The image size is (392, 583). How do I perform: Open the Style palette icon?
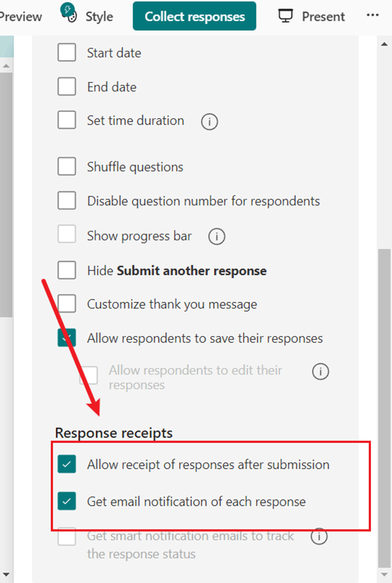click(x=69, y=13)
